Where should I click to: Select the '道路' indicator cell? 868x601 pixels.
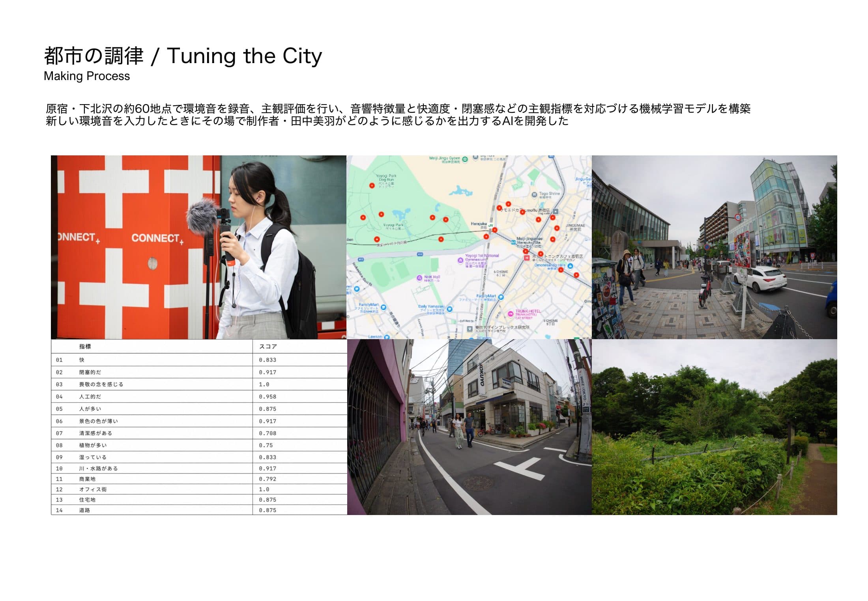(84, 510)
